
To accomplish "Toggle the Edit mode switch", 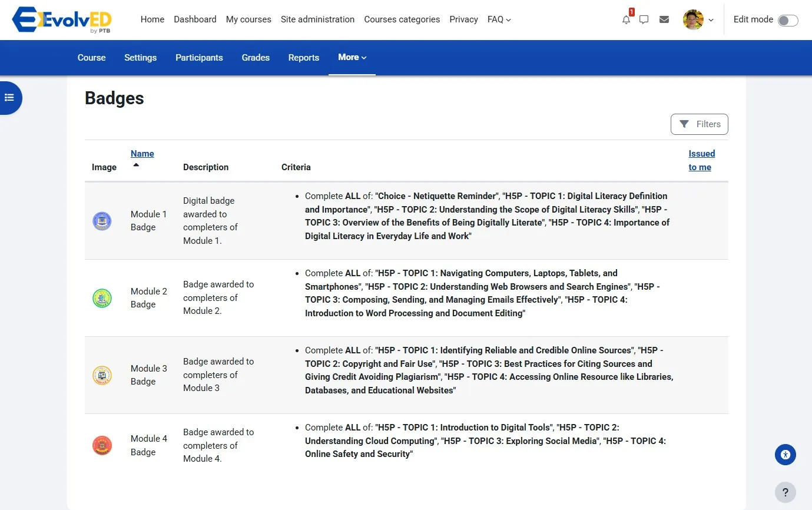I will click(787, 21).
